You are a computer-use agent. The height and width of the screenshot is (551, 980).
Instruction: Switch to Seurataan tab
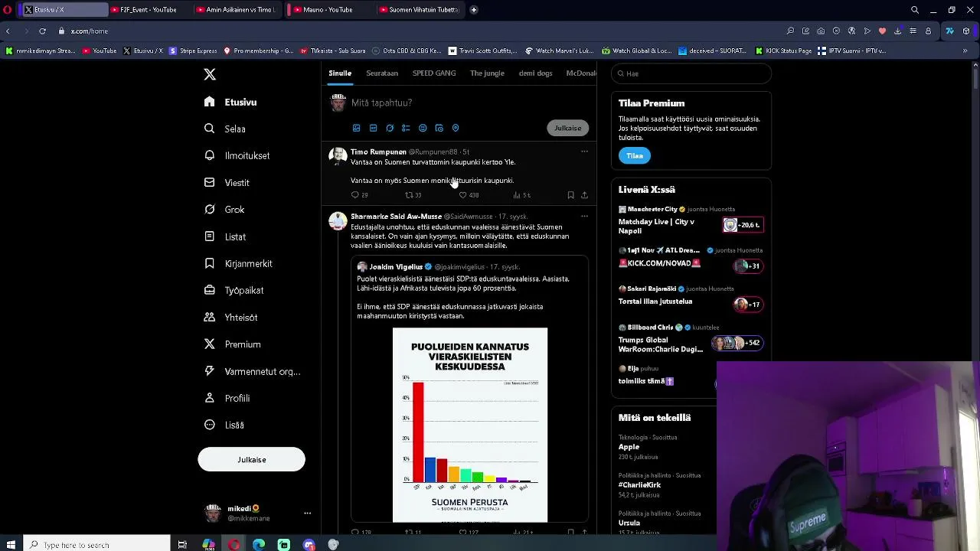point(382,73)
